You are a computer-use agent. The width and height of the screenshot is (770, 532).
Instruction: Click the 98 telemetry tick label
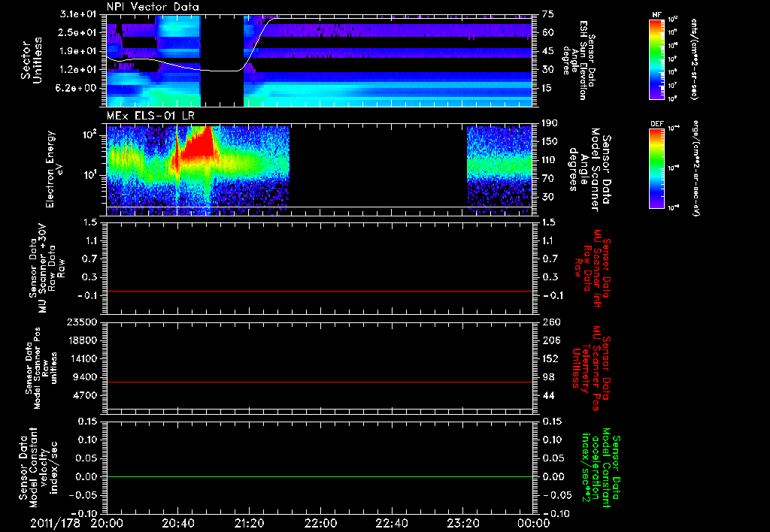[x=547, y=377]
